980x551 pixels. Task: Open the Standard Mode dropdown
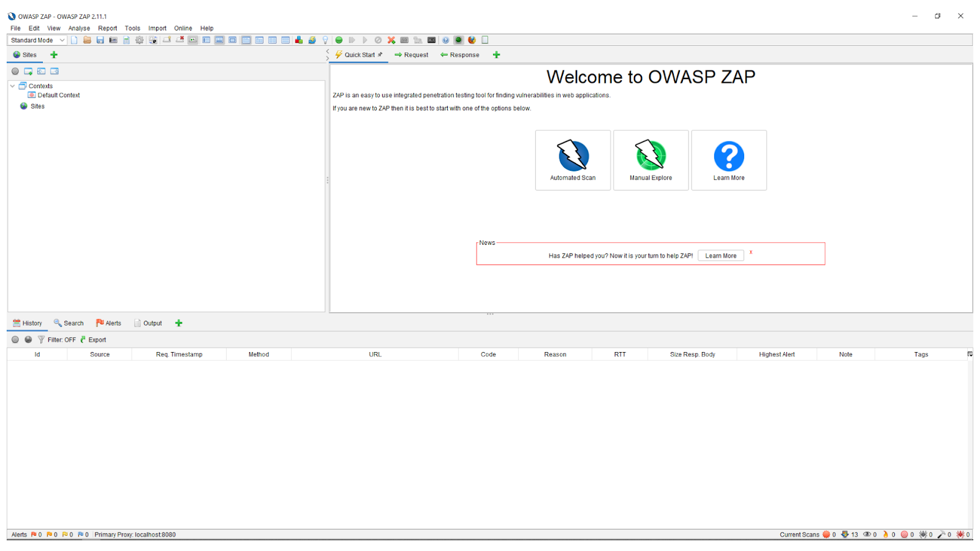pos(37,40)
